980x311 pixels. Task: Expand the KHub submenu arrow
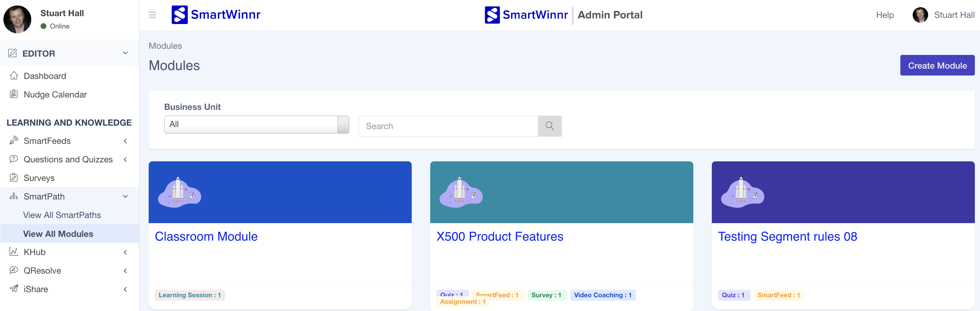[x=125, y=252]
